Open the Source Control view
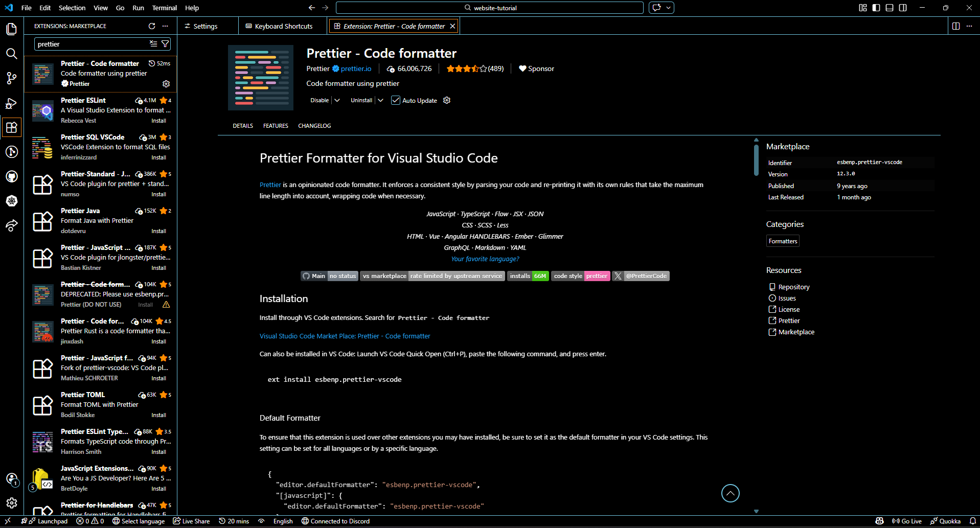This screenshot has height=528, width=980. pyautogui.click(x=11, y=78)
